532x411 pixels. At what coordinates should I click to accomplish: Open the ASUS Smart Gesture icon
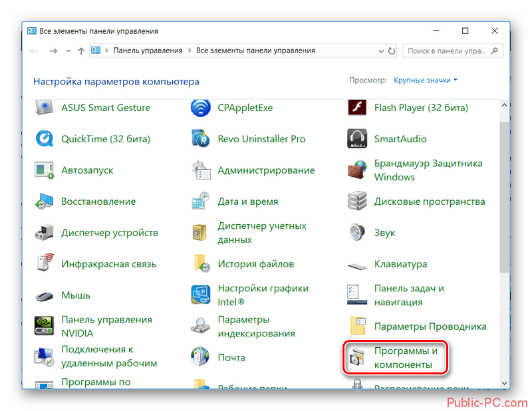(44, 108)
